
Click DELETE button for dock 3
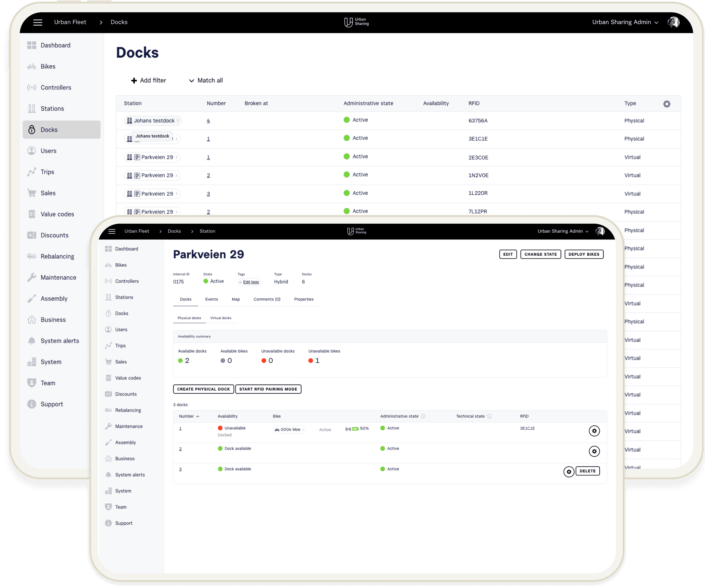[588, 471]
